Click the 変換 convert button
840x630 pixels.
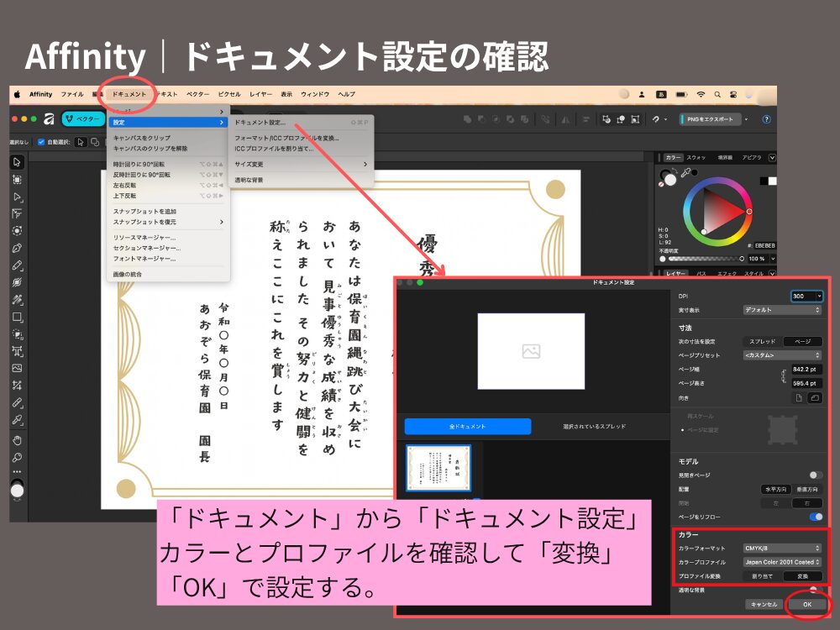pos(802,576)
